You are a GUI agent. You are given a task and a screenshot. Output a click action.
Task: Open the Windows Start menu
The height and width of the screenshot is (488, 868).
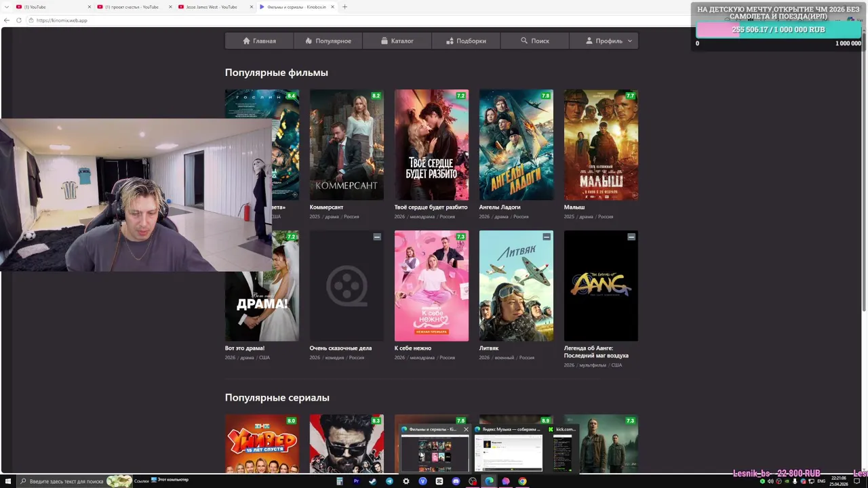[8, 481]
